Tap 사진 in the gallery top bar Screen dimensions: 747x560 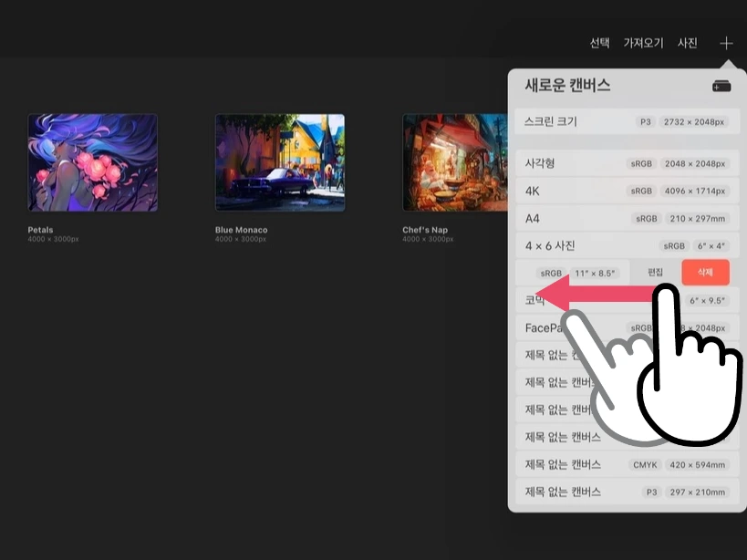(x=688, y=43)
